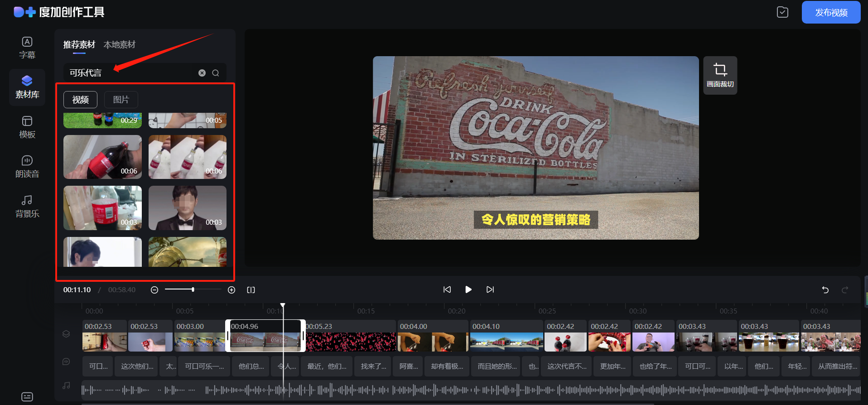Jump to the next clip

(x=490, y=289)
